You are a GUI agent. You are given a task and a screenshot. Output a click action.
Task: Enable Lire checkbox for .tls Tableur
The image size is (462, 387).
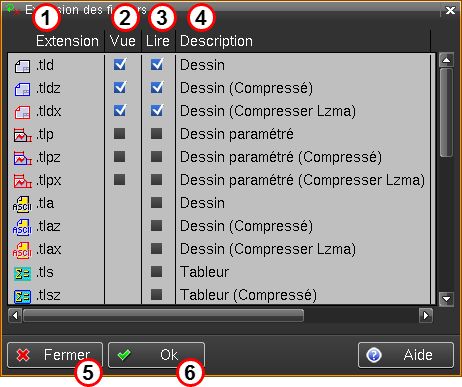point(156,272)
